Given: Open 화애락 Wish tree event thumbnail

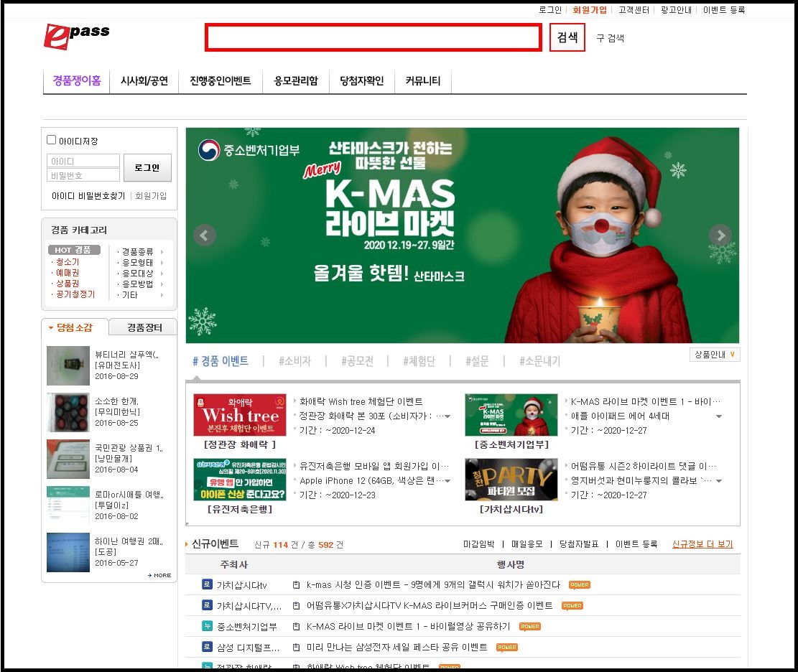Looking at the screenshot, I should (240, 414).
